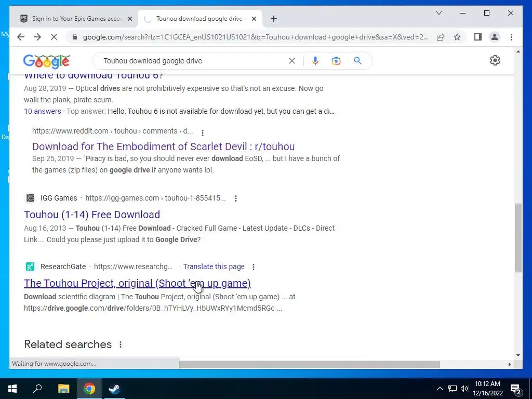
Task: Stop loading the page
Action: (x=54, y=37)
